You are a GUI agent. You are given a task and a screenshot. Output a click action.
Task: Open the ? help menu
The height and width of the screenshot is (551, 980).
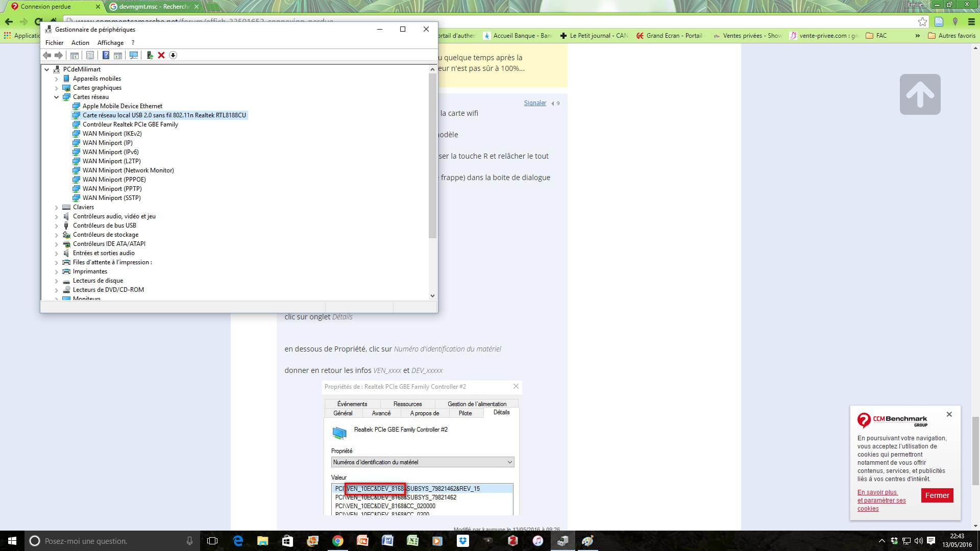(133, 43)
